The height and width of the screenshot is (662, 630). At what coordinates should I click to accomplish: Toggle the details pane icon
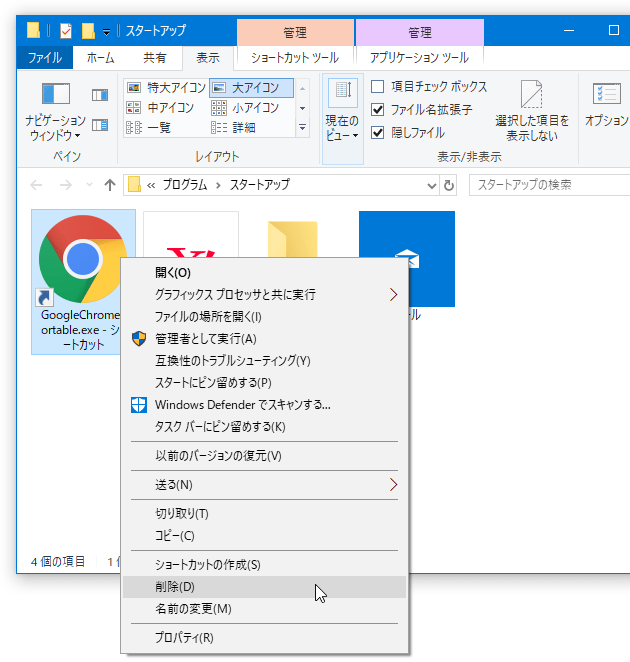(100, 125)
